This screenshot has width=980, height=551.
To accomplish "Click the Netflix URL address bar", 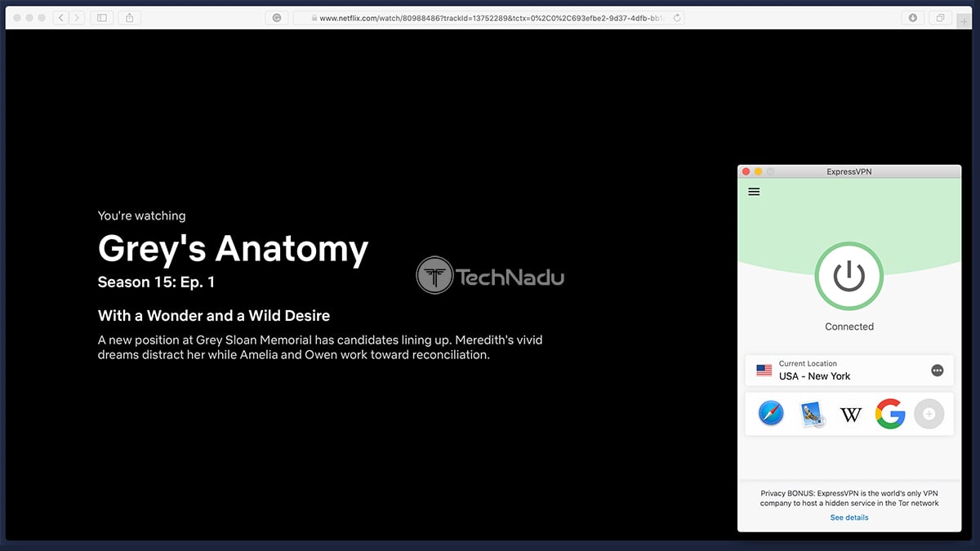I will tap(488, 17).
